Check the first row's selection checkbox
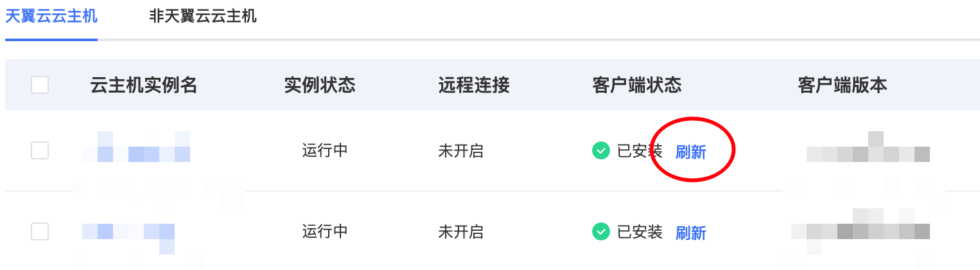 tap(40, 151)
